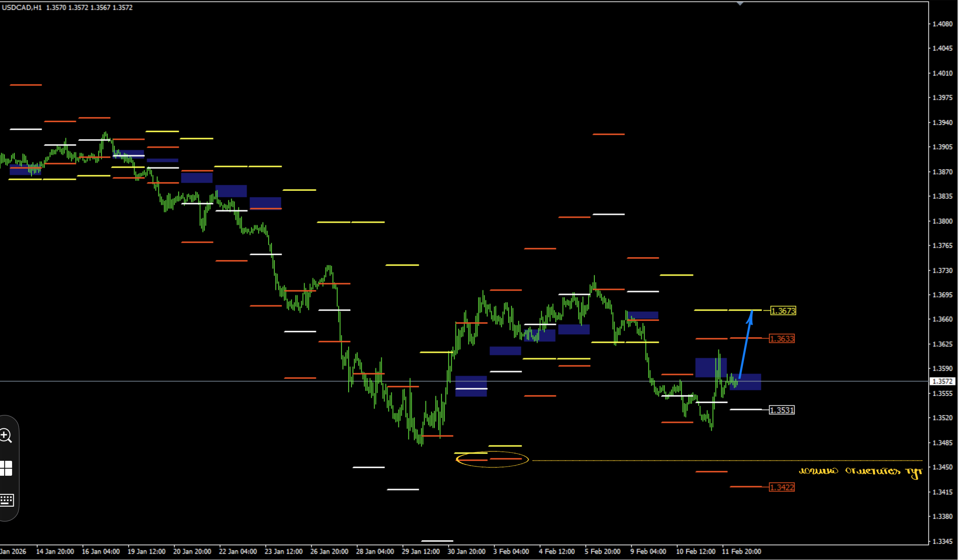
Task: Click the 28 Jan 04:00 time label
Action: (374, 551)
